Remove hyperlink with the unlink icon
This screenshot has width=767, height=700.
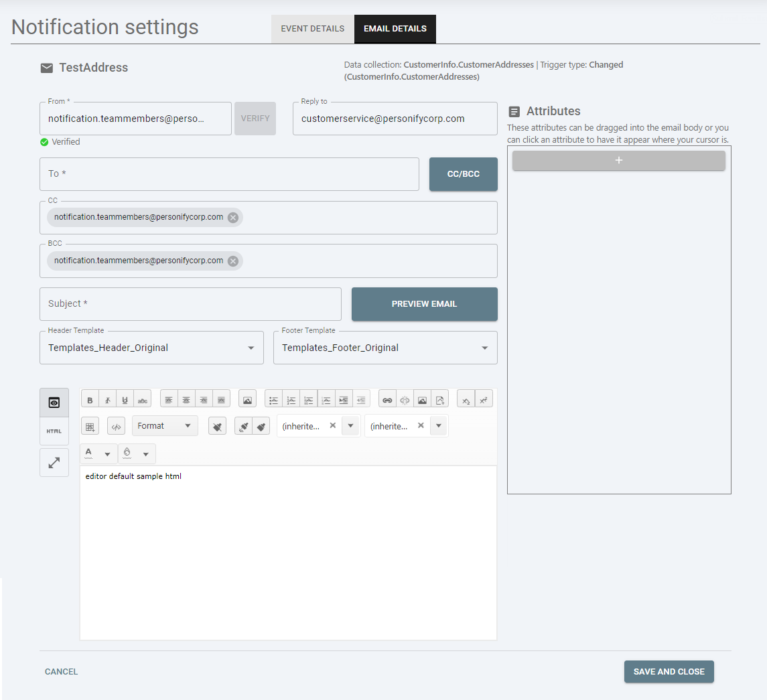point(405,400)
